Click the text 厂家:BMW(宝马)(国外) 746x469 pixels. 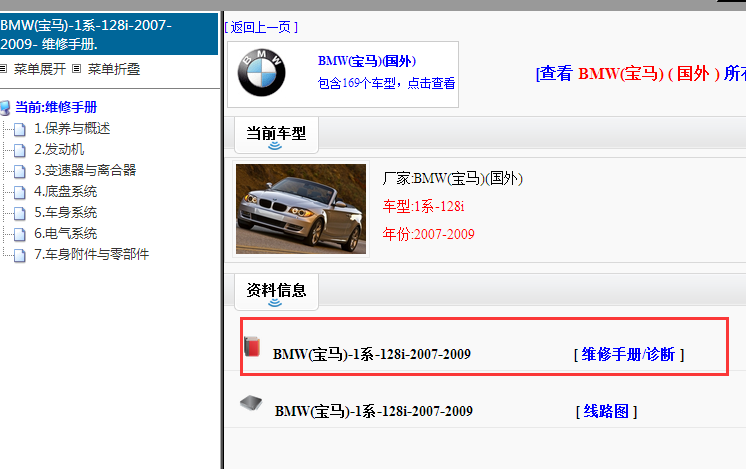tap(452, 178)
